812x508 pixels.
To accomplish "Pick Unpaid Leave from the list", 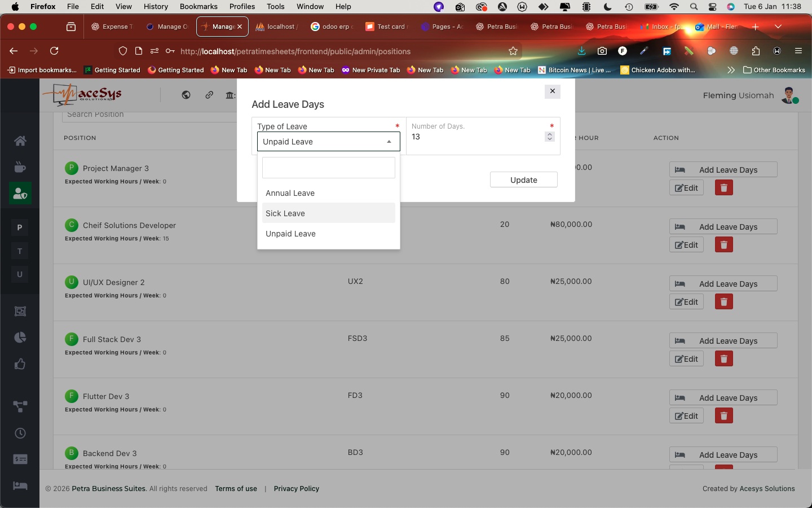I will [291, 234].
